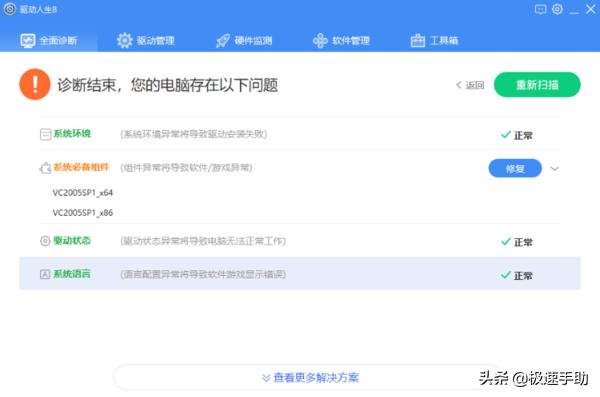Click the 驱动状态 label
Image resolution: width=600 pixels, height=397 pixels.
point(72,240)
